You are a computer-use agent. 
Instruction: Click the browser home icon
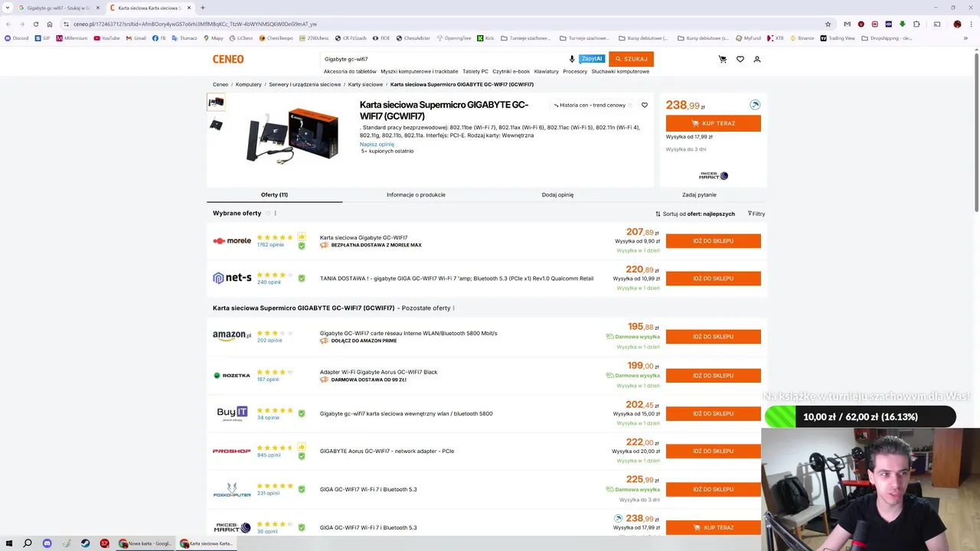tap(50, 24)
